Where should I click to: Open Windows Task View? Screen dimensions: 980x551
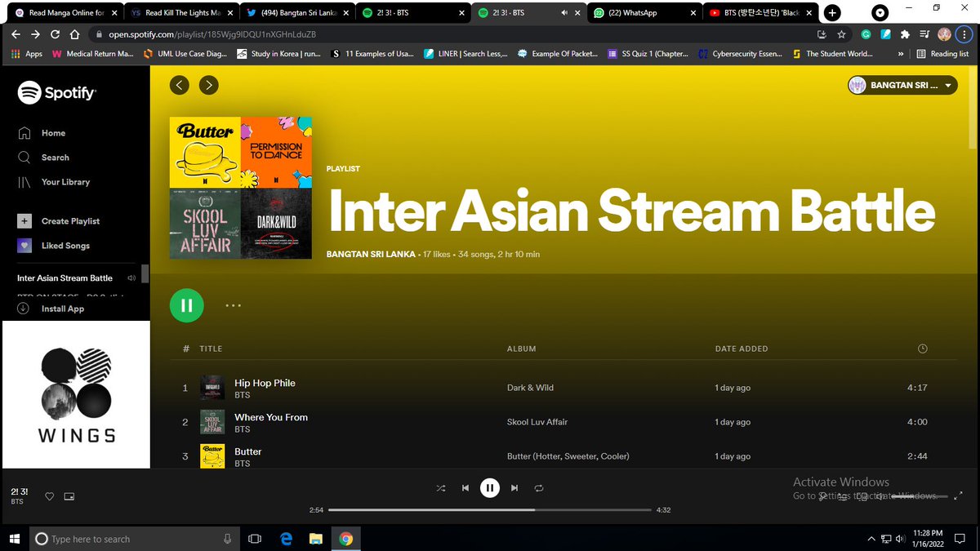[x=255, y=539]
